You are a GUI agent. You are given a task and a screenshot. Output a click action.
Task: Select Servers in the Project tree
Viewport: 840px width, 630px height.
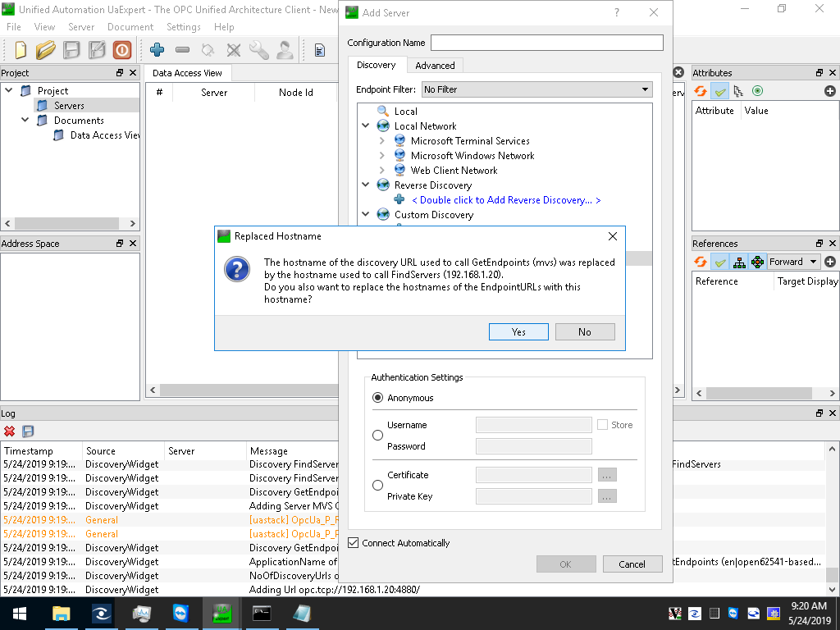pyautogui.click(x=69, y=106)
